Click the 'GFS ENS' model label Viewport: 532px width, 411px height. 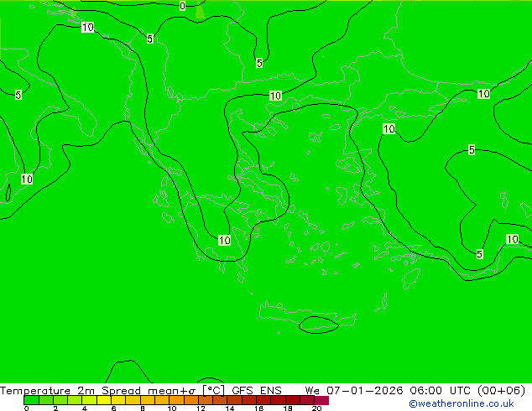tap(257, 391)
